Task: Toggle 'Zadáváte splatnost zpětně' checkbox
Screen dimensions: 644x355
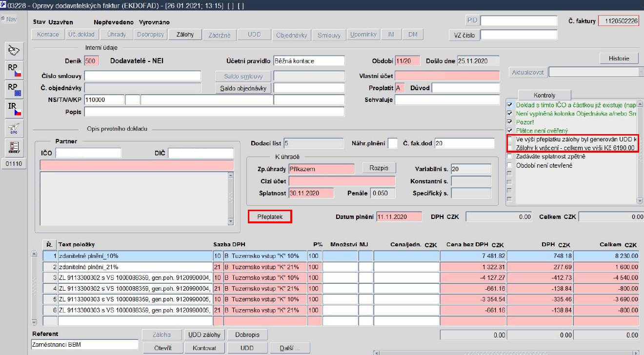Action: tap(510, 157)
